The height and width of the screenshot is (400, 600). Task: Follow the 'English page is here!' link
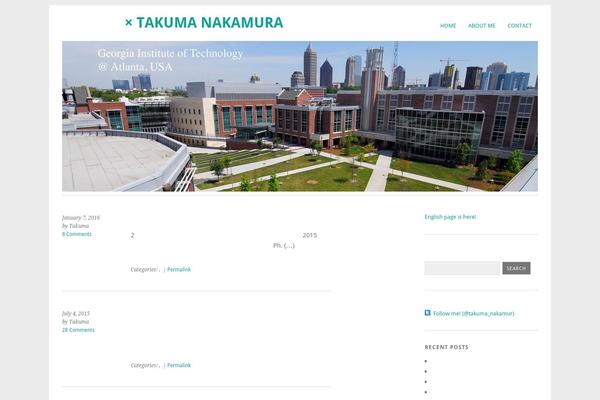[x=450, y=217]
